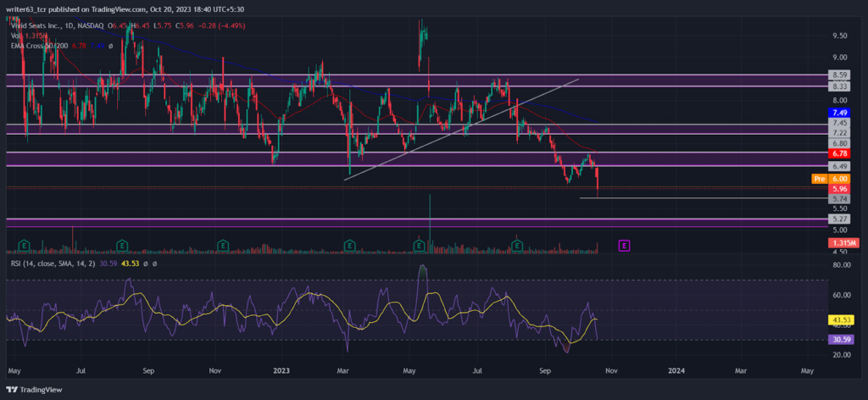Click the earnings E marker near March 2023
The width and height of the screenshot is (868, 400).
tap(349, 245)
